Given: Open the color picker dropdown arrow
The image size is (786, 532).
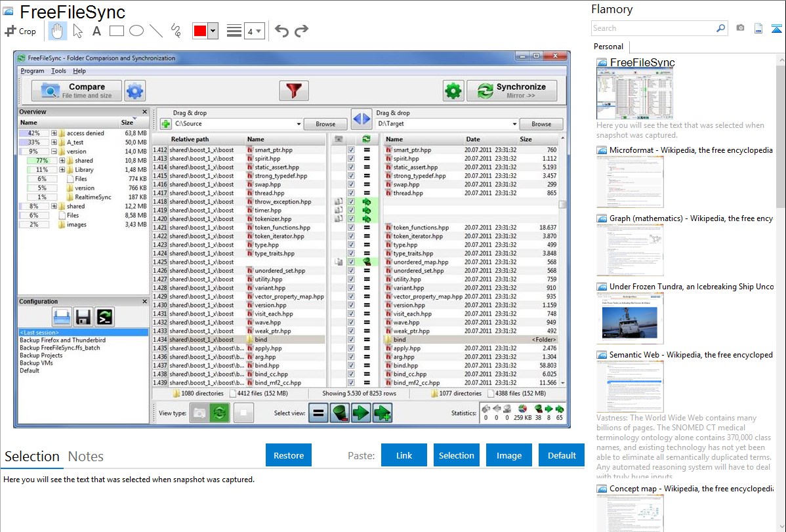Looking at the screenshot, I should pos(213,31).
